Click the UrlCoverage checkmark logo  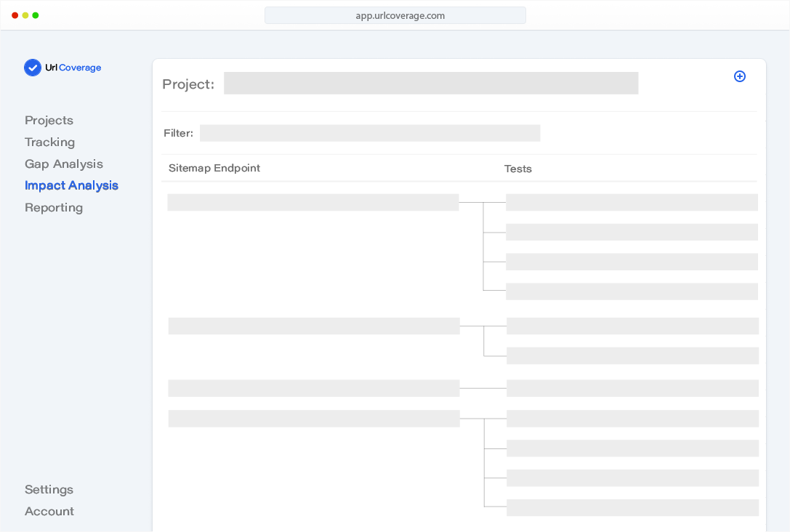coord(33,68)
